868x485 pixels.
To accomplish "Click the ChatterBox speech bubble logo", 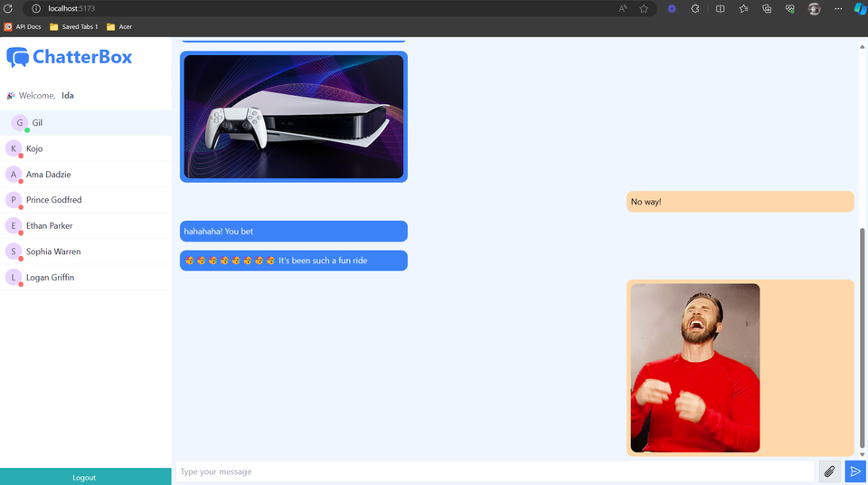I will click(x=17, y=57).
